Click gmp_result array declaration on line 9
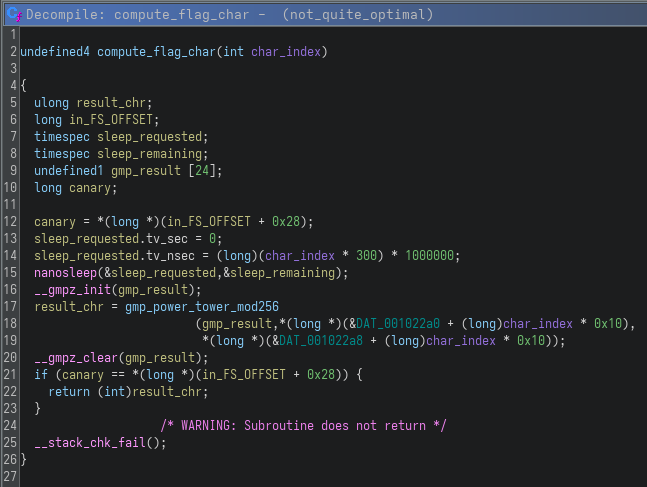The height and width of the screenshot is (487, 647). tap(146, 171)
